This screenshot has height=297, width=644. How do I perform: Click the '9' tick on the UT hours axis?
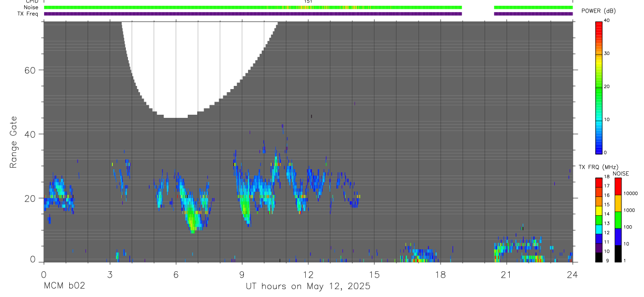pos(242,274)
